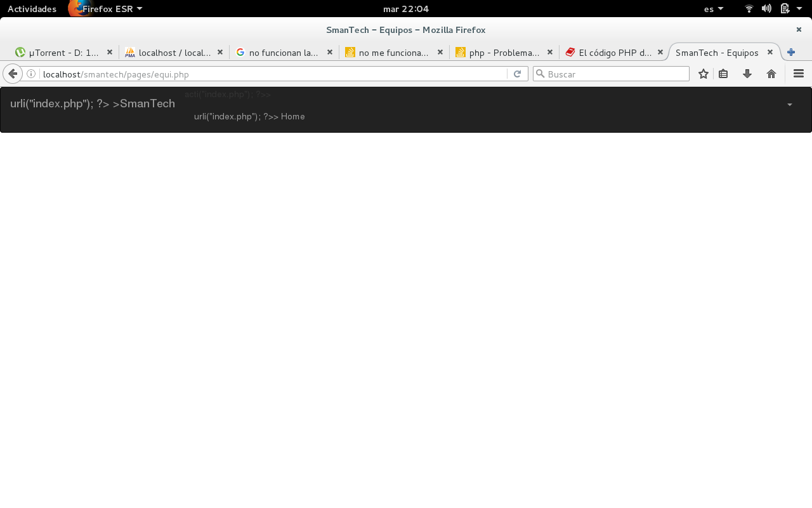Go to Firefox home page icon
This screenshot has width=812, height=508.
click(x=771, y=74)
